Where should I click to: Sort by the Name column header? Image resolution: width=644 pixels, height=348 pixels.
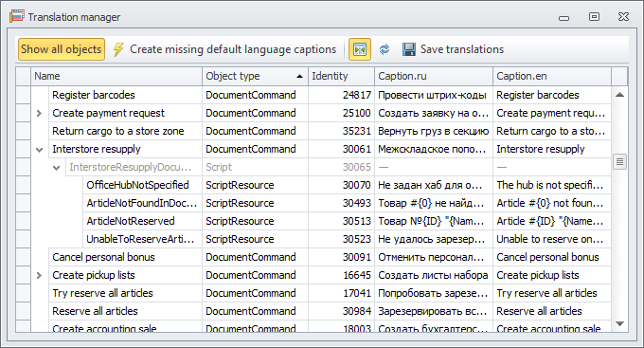pyautogui.click(x=116, y=76)
